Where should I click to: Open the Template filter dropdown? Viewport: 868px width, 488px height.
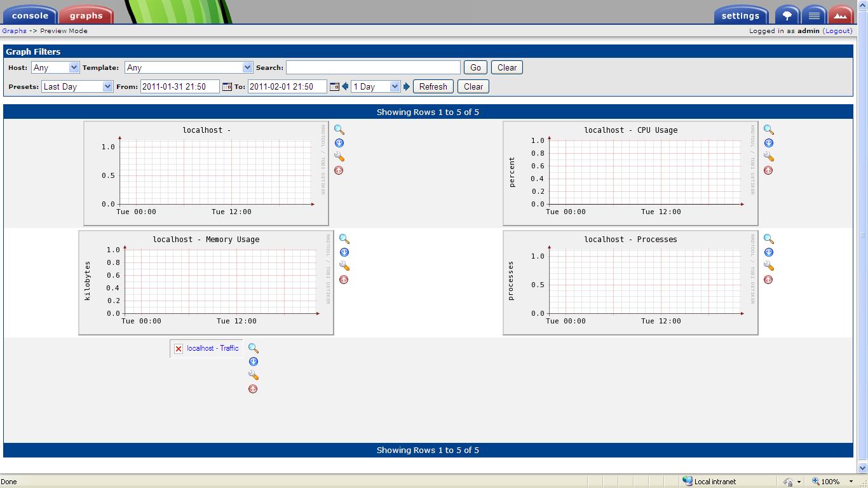click(189, 67)
